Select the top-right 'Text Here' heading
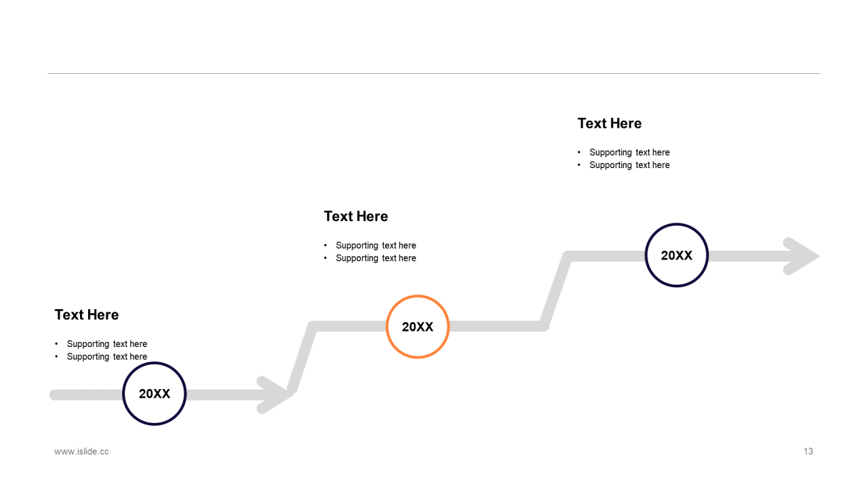Image resolution: width=868 pixels, height=488 pixels. tap(610, 123)
